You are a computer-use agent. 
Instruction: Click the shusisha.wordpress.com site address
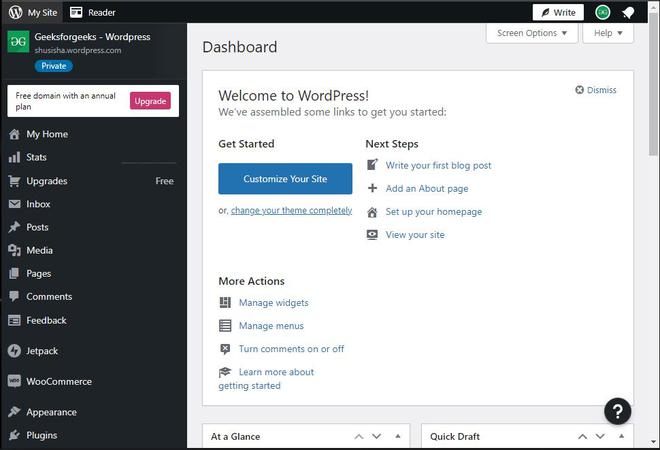[78, 50]
